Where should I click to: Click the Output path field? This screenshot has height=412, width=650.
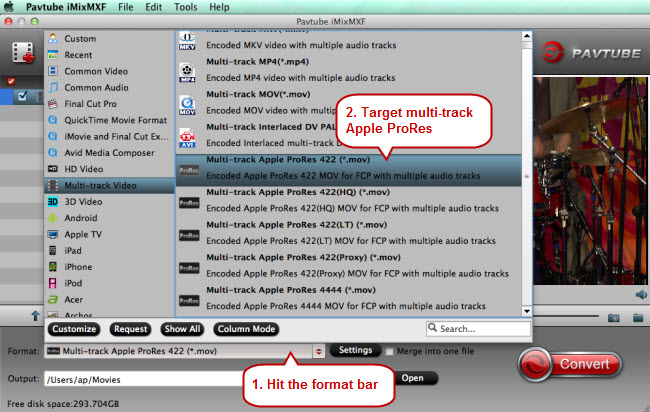point(145,379)
